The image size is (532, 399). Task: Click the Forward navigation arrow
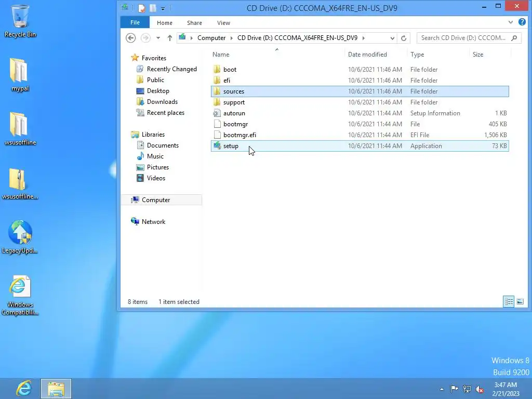pyautogui.click(x=145, y=37)
